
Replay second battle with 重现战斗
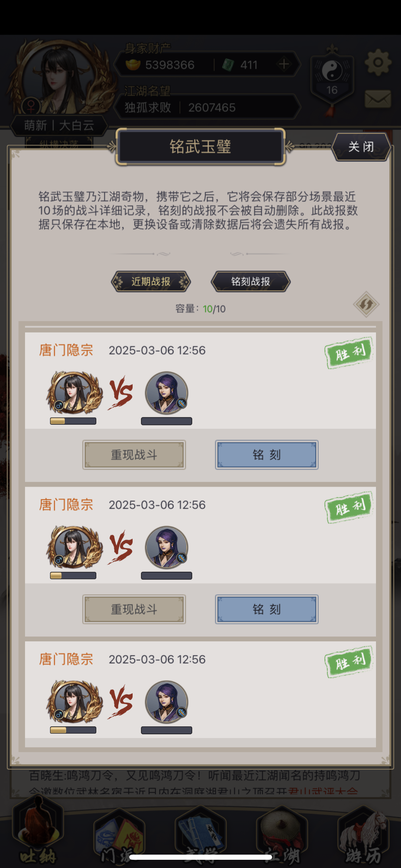[134, 609]
